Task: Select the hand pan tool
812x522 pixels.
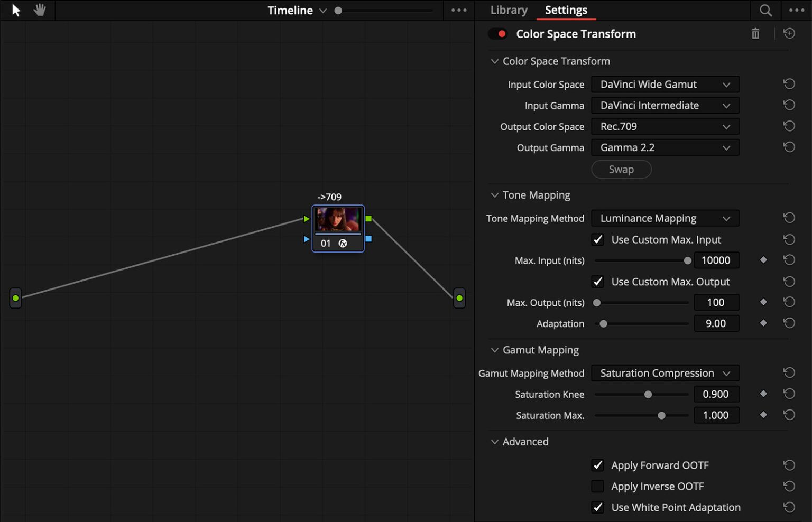Action: coord(39,10)
